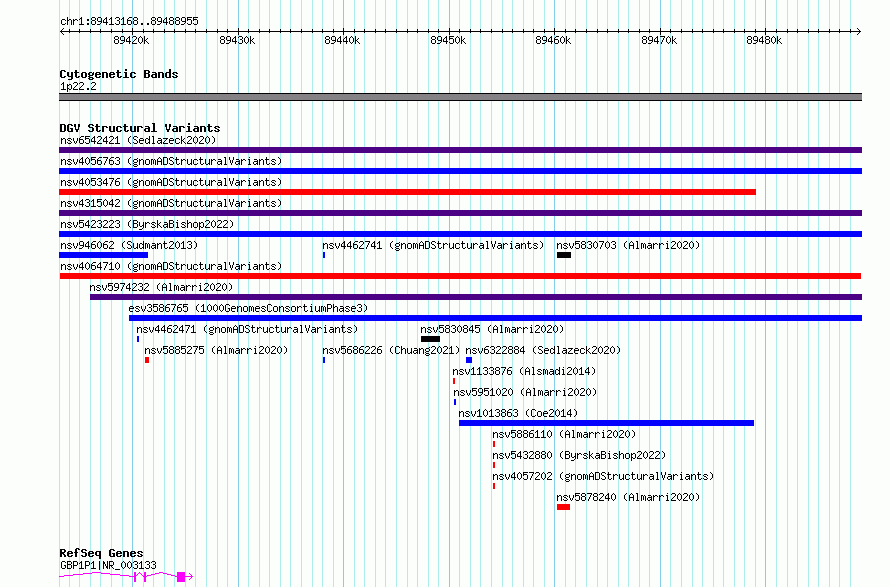
Task: Click the blue nsv5423223 variant bar
Action: tap(460, 234)
